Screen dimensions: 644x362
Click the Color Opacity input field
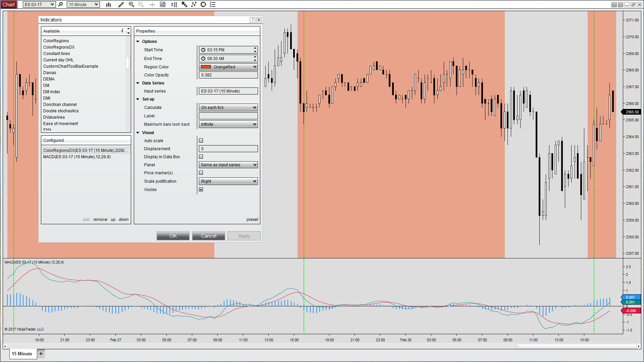pos(228,75)
